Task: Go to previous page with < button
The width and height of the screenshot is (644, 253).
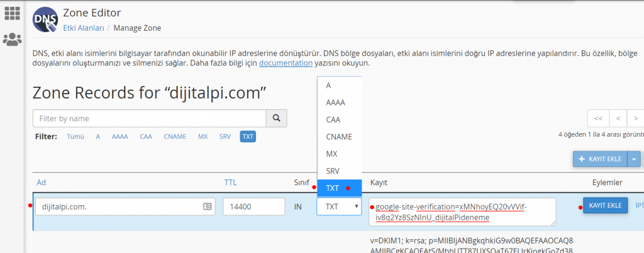Action: 618,119
